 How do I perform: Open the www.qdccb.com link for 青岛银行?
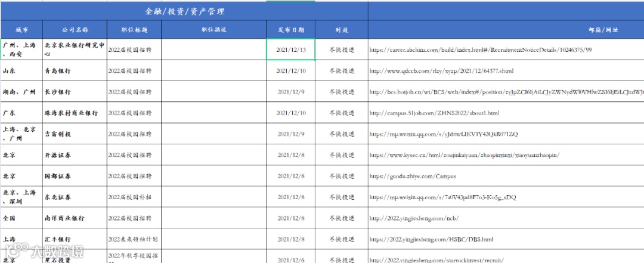click(441, 71)
